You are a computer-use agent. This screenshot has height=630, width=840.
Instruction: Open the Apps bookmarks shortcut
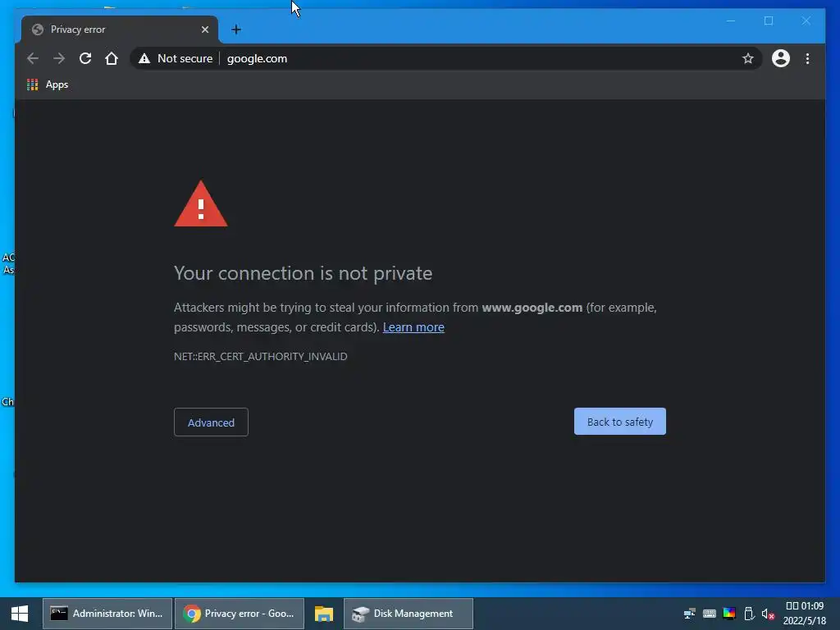click(x=48, y=84)
